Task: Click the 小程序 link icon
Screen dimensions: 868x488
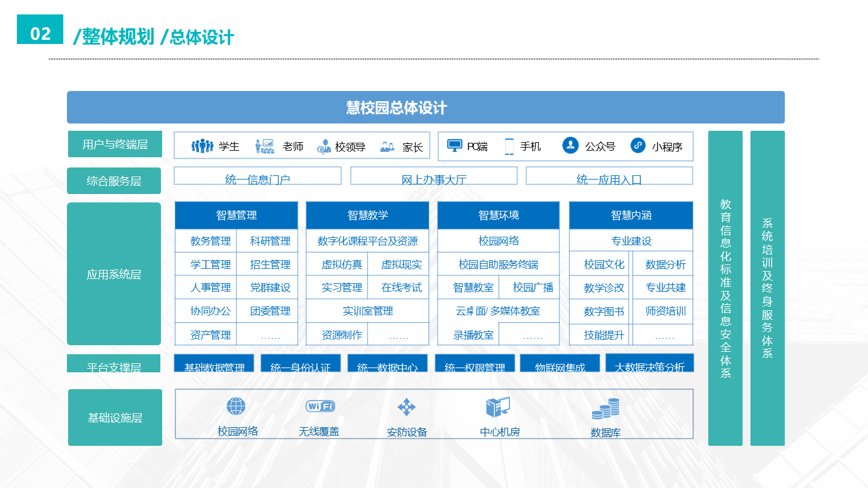Action: click(638, 145)
